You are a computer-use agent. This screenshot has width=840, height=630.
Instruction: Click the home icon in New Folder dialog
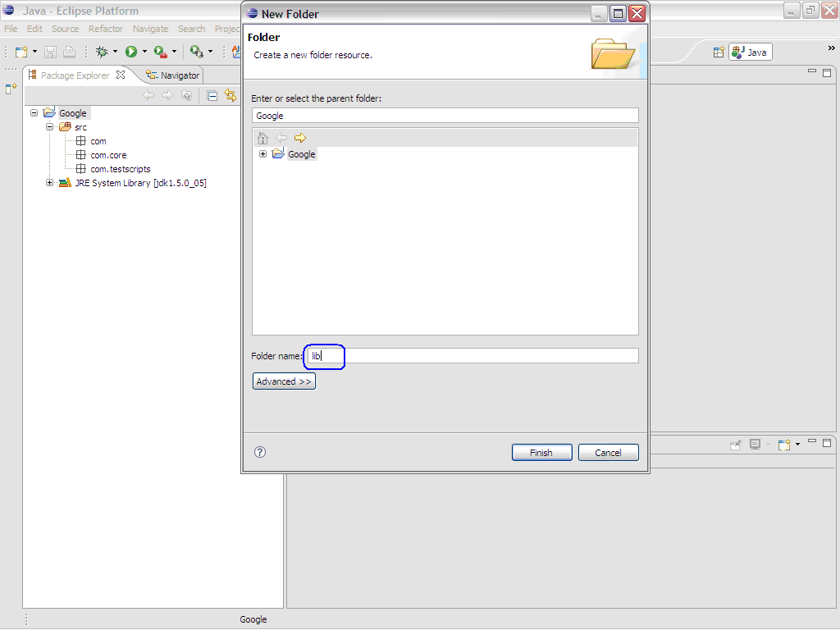(x=262, y=138)
